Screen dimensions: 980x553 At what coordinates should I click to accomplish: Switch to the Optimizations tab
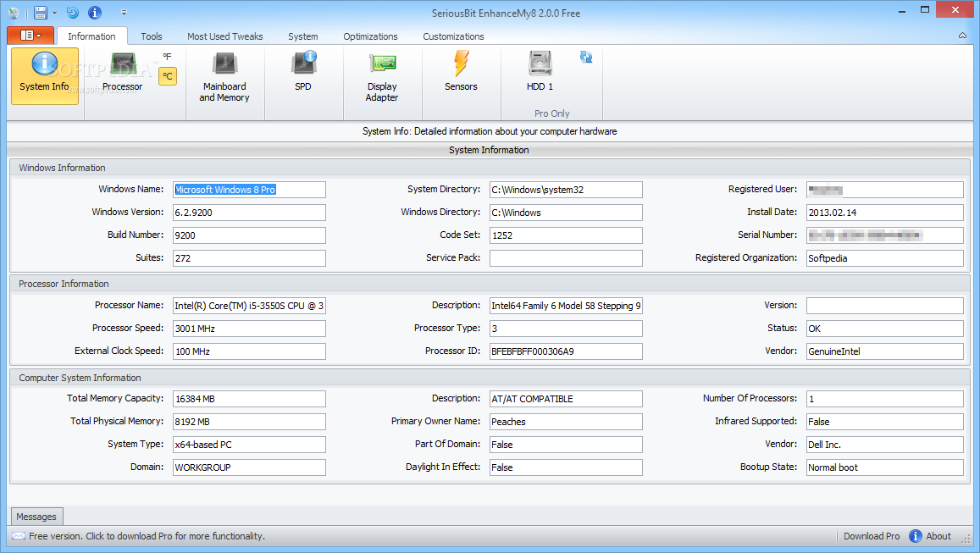point(371,36)
